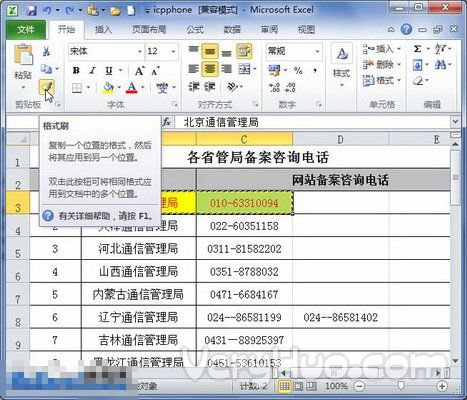Apply comma style

[x=315, y=70]
